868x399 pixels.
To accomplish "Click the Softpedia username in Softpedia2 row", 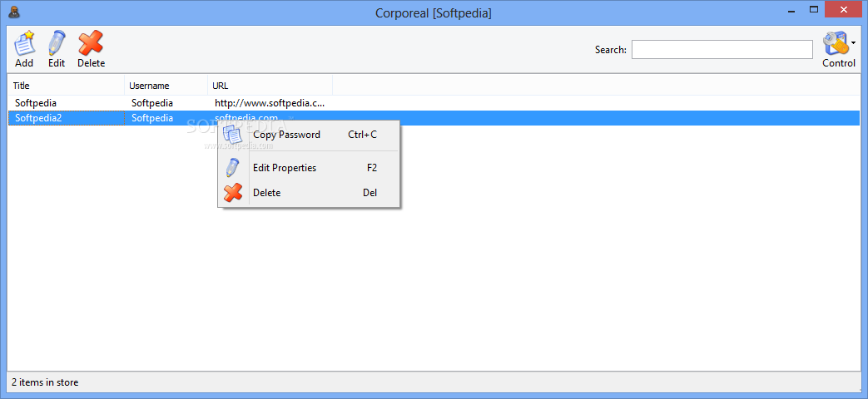I will click(x=152, y=118).
